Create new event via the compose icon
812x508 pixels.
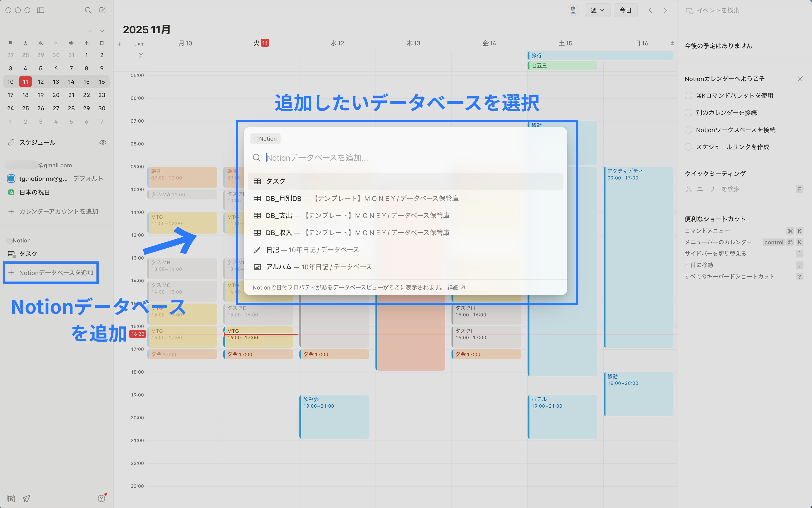pyautogui.click(x=102, y=10)
